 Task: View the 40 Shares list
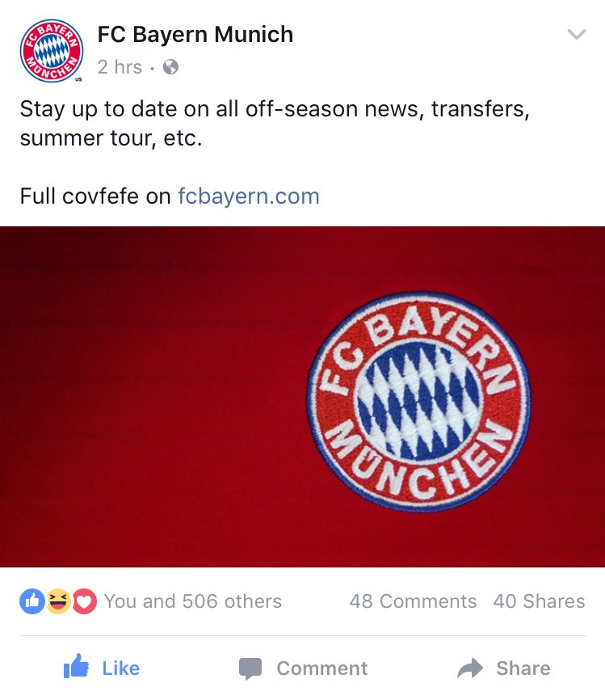[x=539, y=601]
